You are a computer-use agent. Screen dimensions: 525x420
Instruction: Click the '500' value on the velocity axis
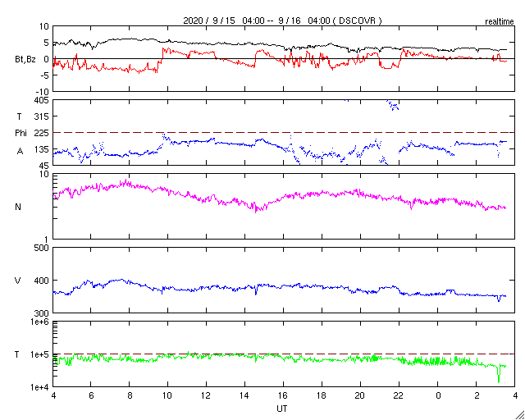[x=42, y=248]
